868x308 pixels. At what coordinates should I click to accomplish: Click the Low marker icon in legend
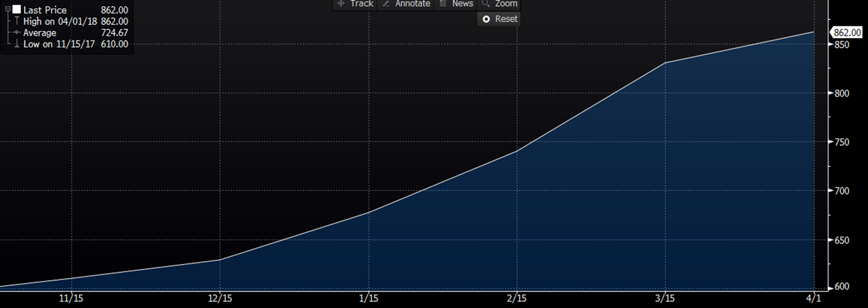pos(17,44)
